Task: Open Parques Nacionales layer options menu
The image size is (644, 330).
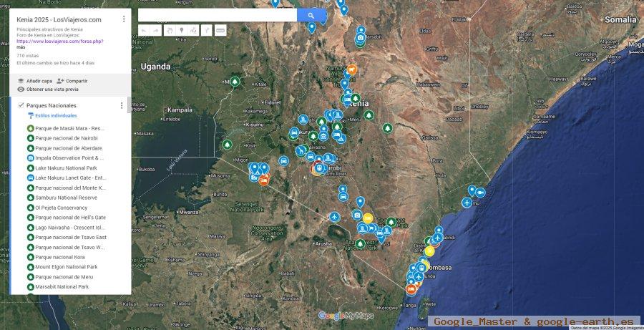Action: pyautogui.click(x=122, y=106)
